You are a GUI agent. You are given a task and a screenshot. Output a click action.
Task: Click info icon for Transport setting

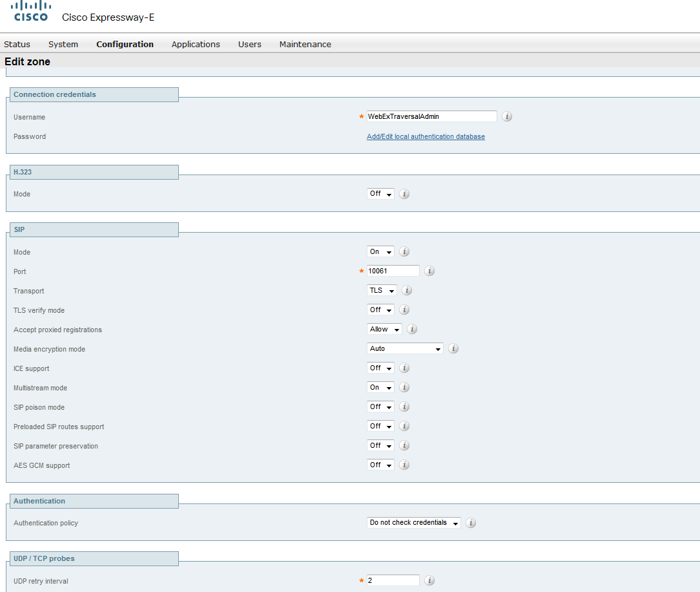click(407, 290)
